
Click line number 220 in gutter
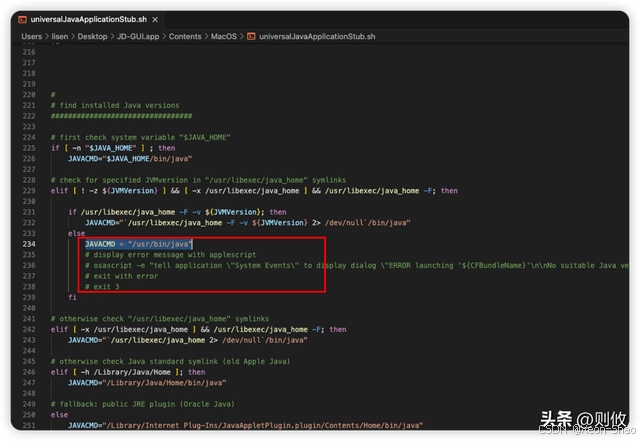coord(29,94)
